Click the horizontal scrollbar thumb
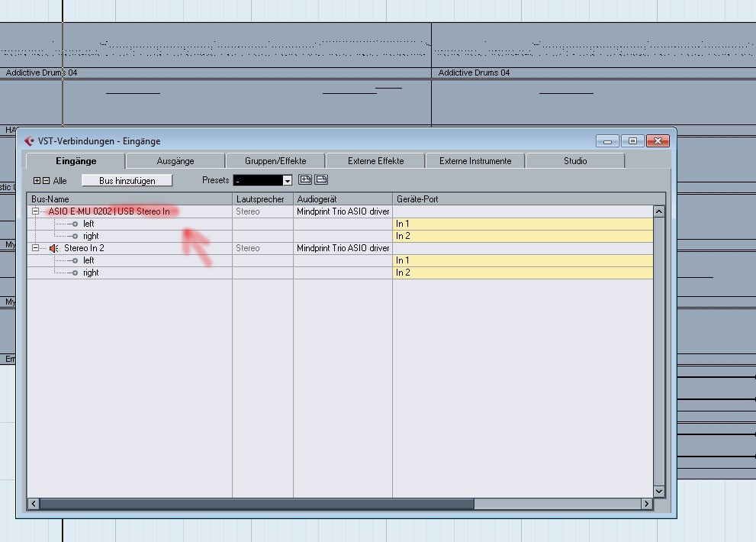Viewport: 756px width, 542px height. coord(256,504)
